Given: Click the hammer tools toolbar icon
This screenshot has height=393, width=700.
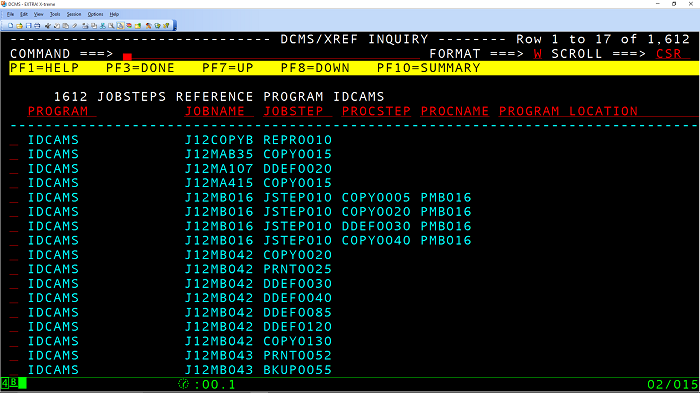Looking at the screenshot, I should click(149, 26).
